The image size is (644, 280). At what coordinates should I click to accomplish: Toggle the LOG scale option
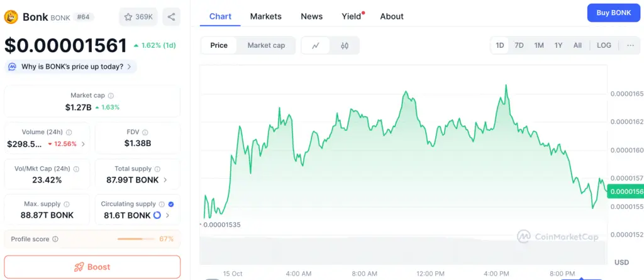click(604, 45)
